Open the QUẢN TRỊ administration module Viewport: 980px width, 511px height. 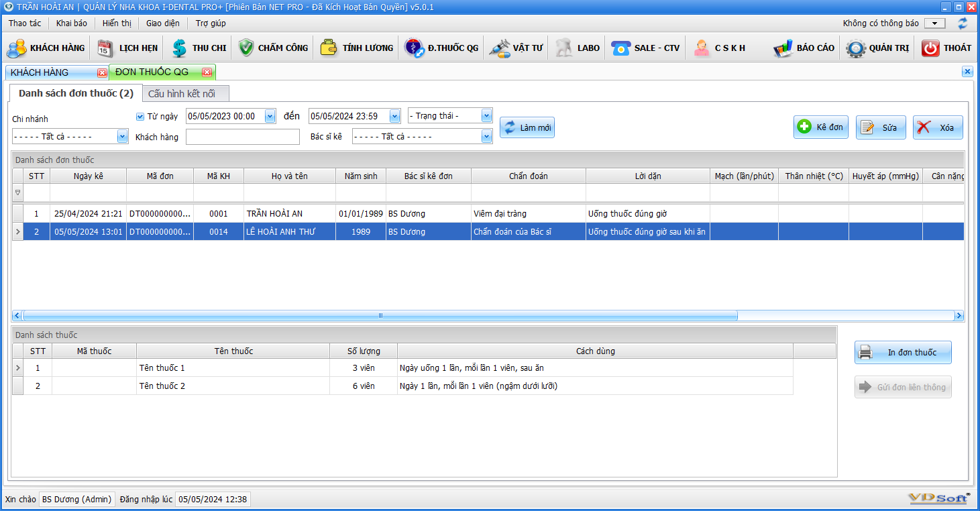(x=877, y=48)
